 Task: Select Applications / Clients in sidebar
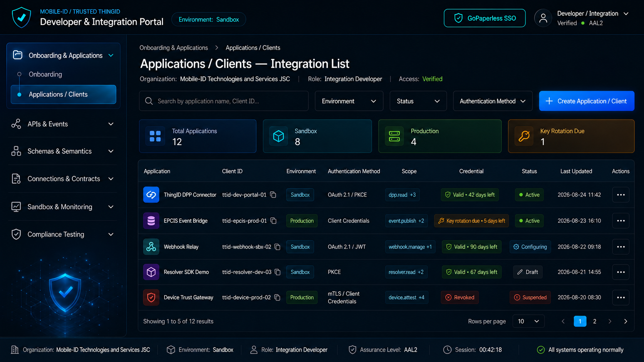pyautogui.click(x=64, y=94)
